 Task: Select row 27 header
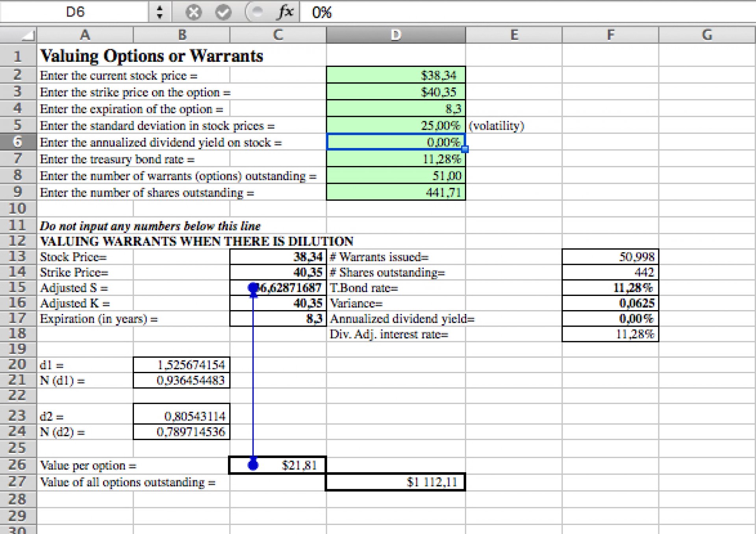pos(18,482)
